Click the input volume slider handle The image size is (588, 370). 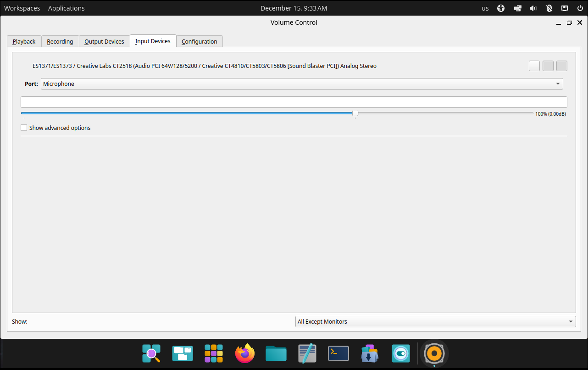click(x=355, y=112)
